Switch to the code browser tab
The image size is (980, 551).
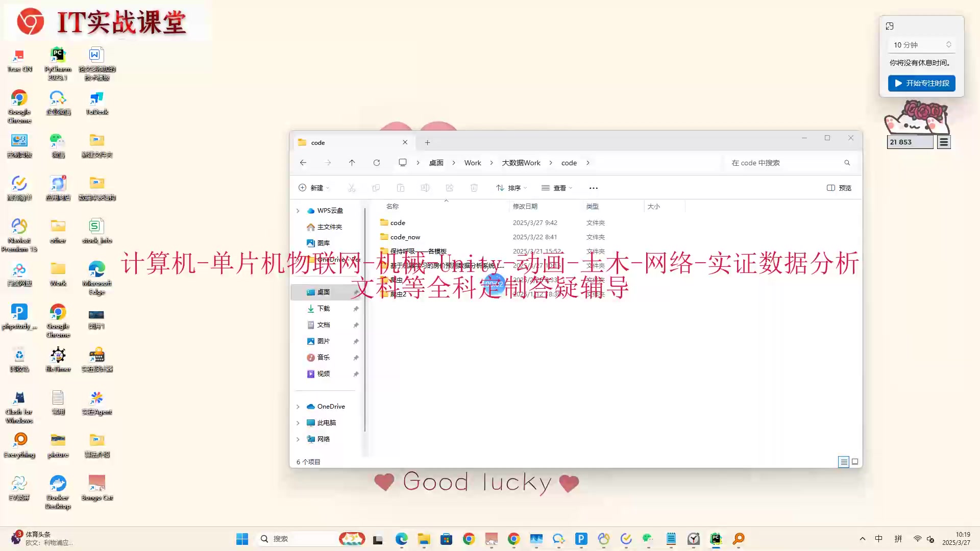[347, 142]
